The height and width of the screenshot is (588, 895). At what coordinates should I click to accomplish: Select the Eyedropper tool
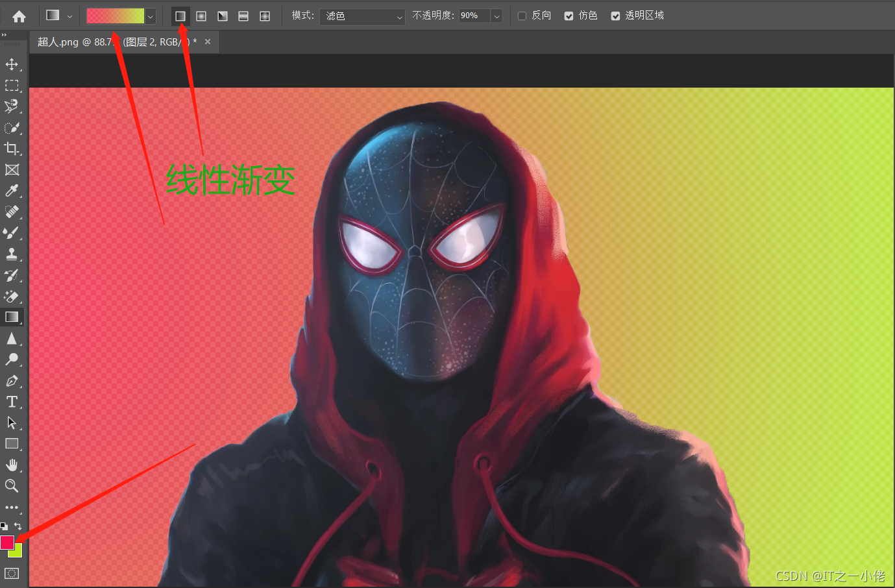[x=12, y=191]
